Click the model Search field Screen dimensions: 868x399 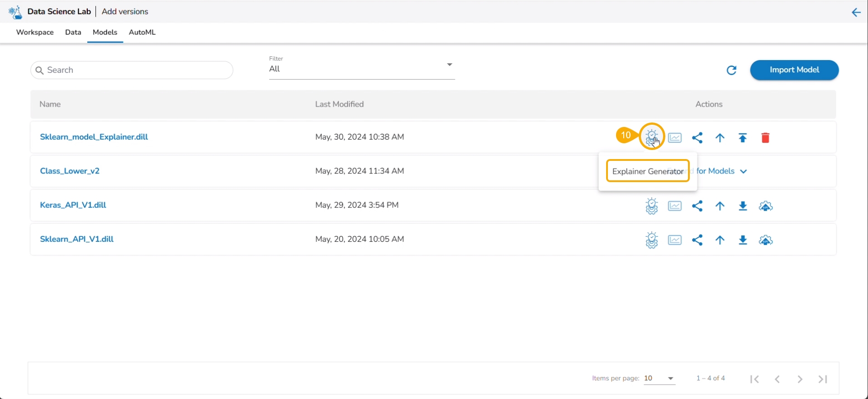point(132,70)
